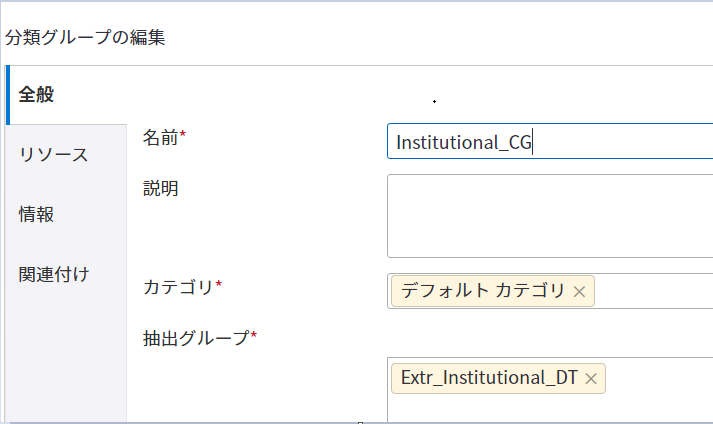Click the required asterisk beside 抽出グループ

point(254,335)
